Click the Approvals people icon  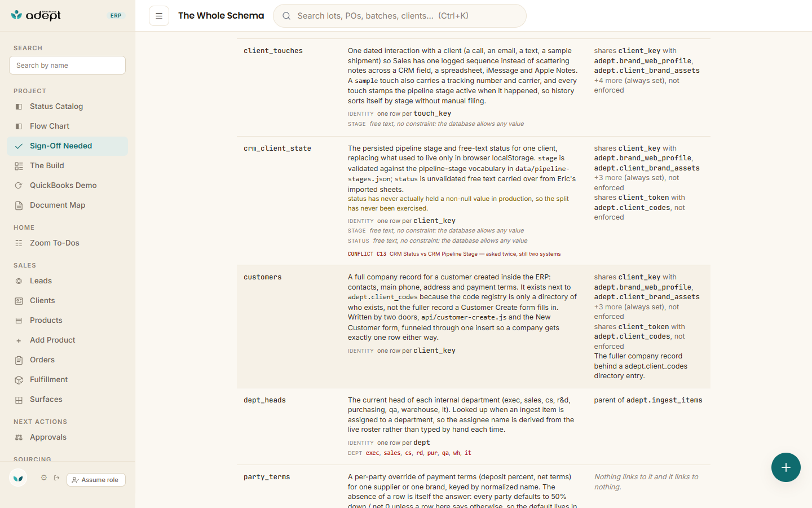(x=19, y=437)
